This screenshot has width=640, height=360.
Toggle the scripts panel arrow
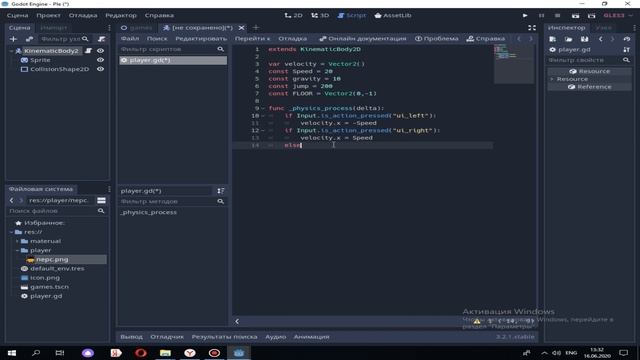pyautogui.click(x=237, y=321)
